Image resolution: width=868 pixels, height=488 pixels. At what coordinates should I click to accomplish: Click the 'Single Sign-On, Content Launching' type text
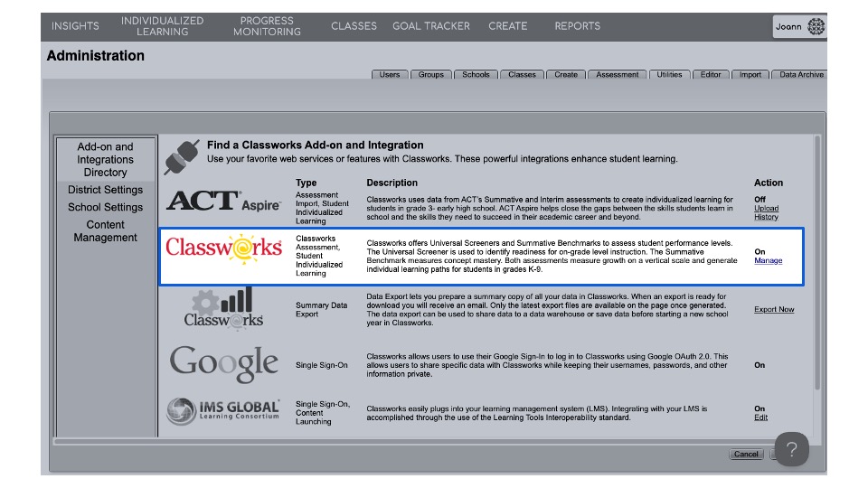pyautogui.click(x=323, y=413)
